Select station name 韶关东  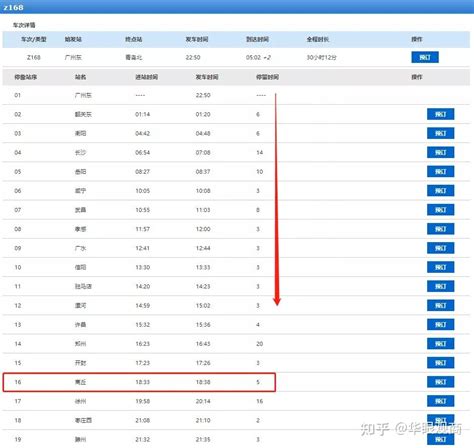point(83,114)
